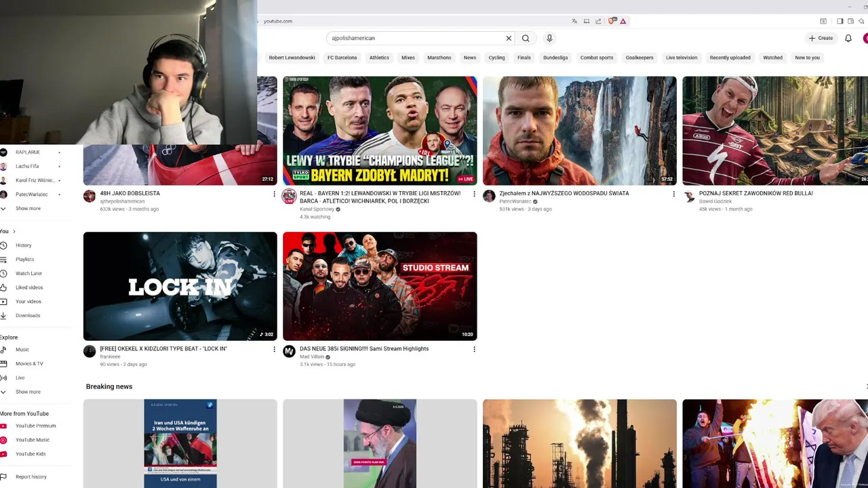Select the Athletics filter chip

click(x=379, y=58)
